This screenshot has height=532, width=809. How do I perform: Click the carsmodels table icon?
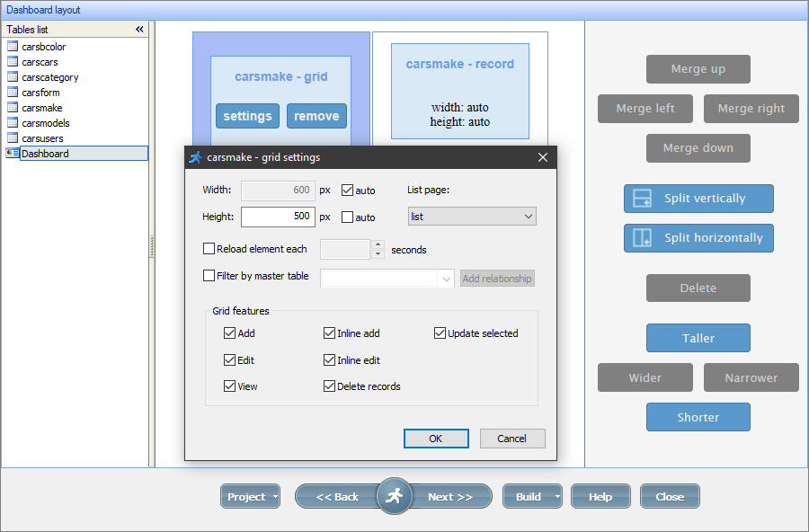13,122
